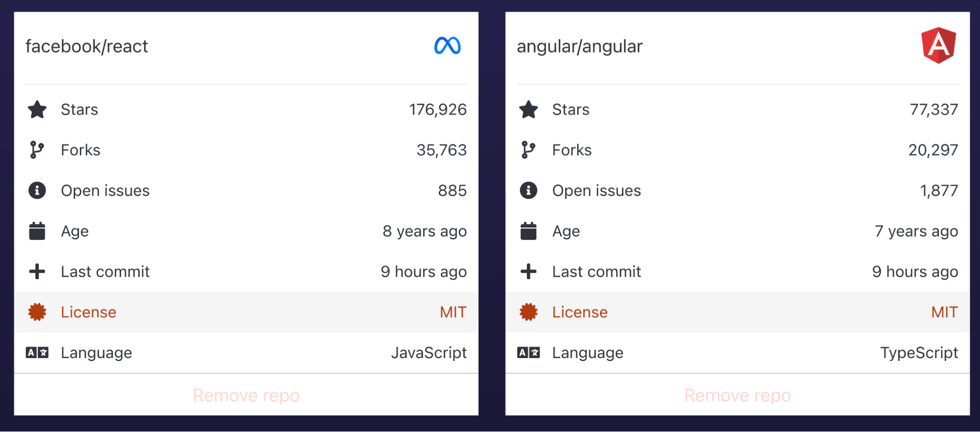Click the Language label in facebook/react card
Viewport: 980px width, 432px height.
tap(97, 353)
